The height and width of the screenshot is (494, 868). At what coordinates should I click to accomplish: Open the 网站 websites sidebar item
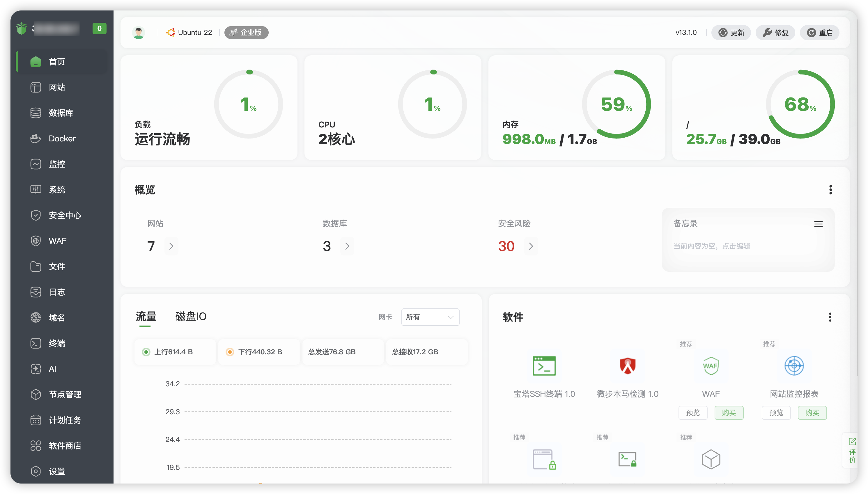tap(62, 87)
